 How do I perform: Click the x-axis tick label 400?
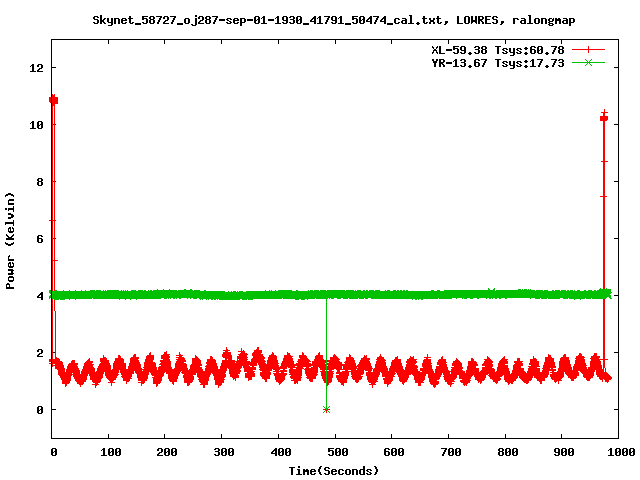(x=281, y=452)
